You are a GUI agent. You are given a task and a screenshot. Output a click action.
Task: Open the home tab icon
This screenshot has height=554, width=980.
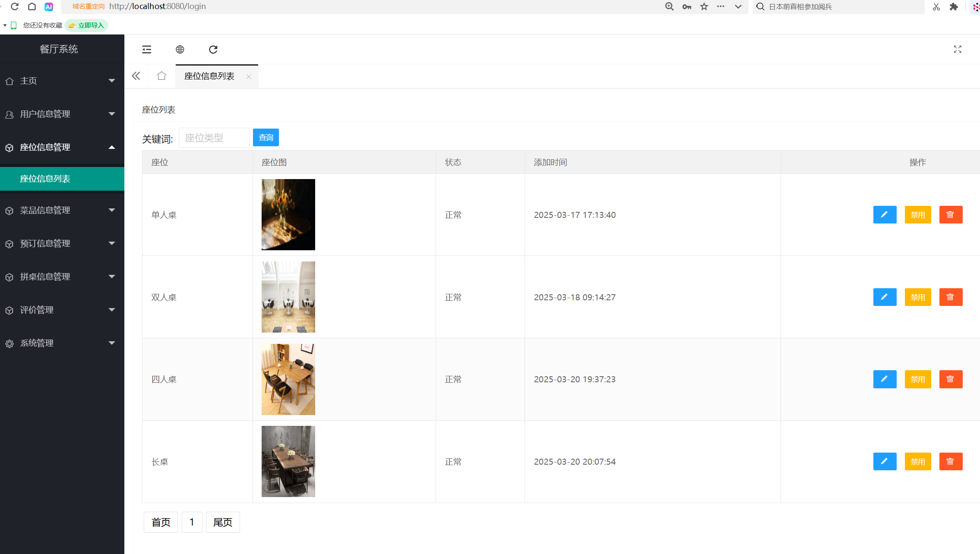(x=161, y=76)
